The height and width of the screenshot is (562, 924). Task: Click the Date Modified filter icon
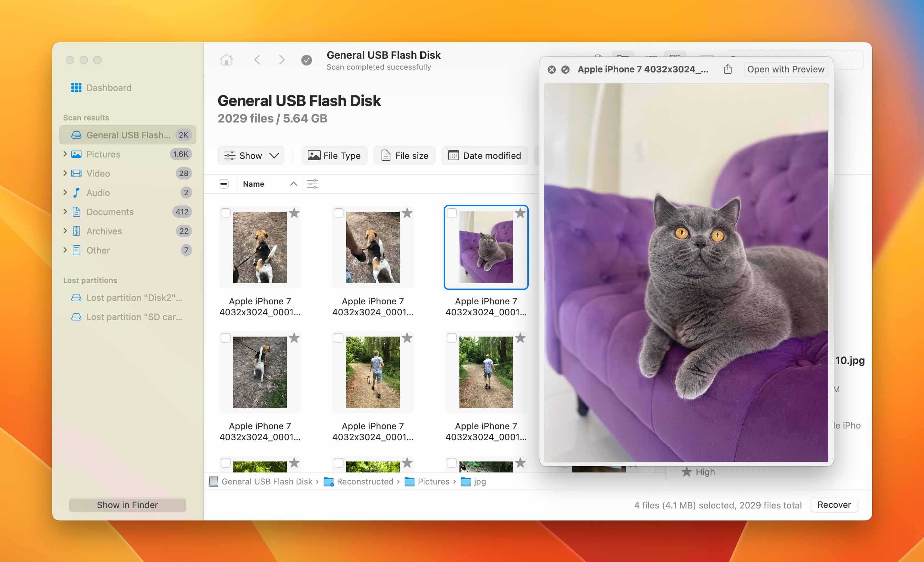pyautogui.click(x=452, y=156)
